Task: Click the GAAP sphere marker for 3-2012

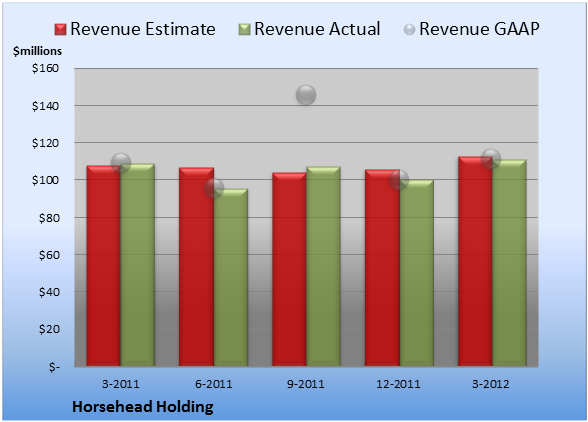Action: tap(491, 158)
